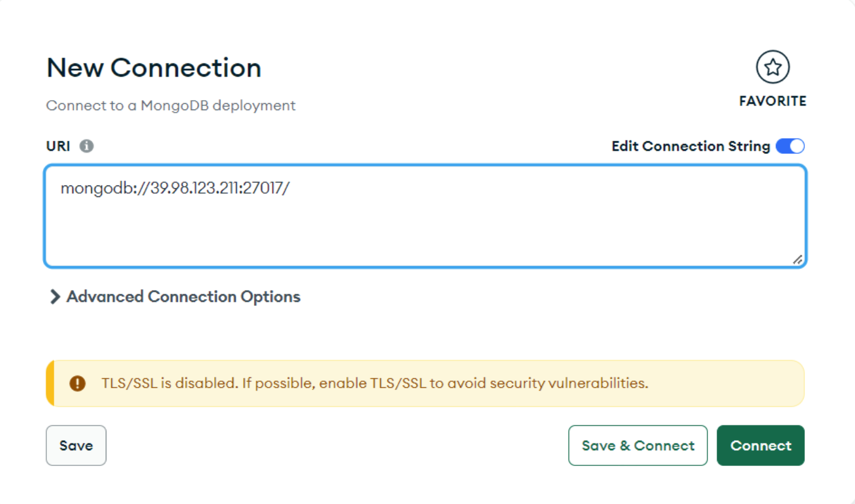Click the resize handle of the URI box
This screenshot has height=504, width=855.
click(x=797, y=259)
